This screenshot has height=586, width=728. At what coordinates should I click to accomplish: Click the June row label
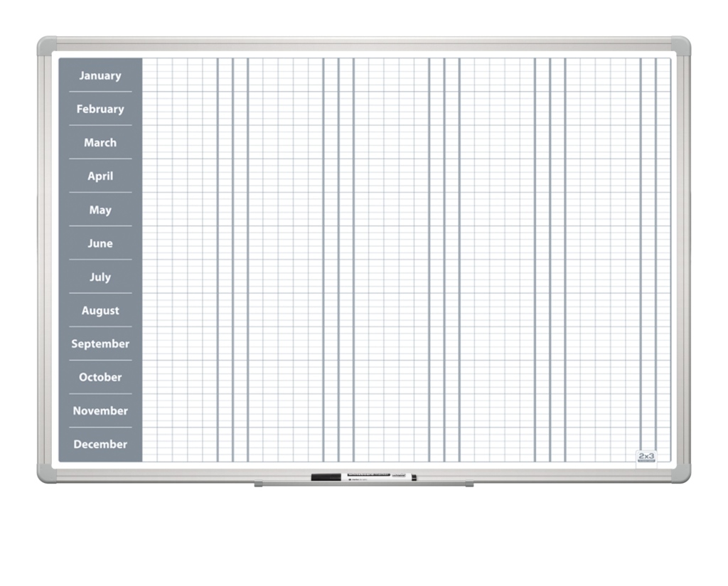(x=100, y=243)
